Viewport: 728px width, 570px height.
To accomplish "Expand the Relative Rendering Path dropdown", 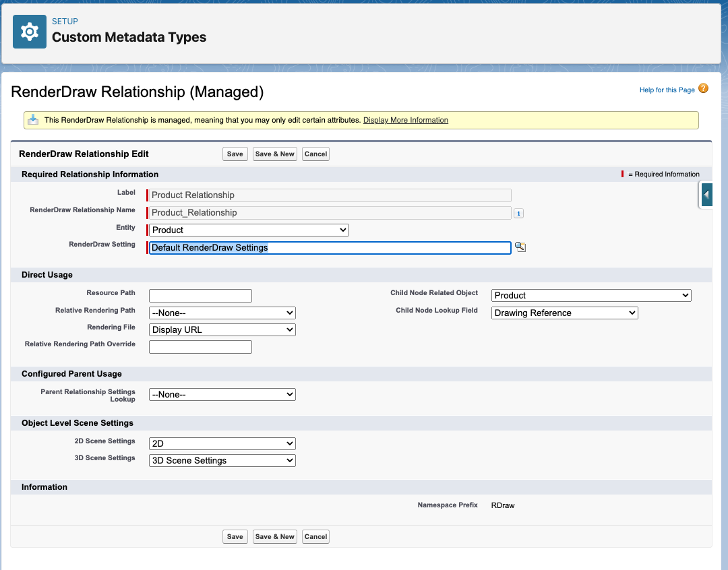I will coord(222,313).
